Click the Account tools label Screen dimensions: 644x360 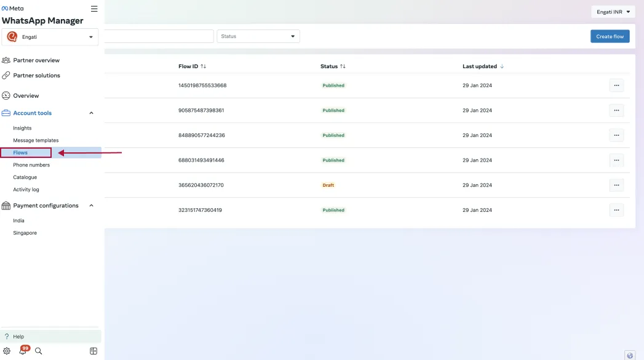coord(33,113)
